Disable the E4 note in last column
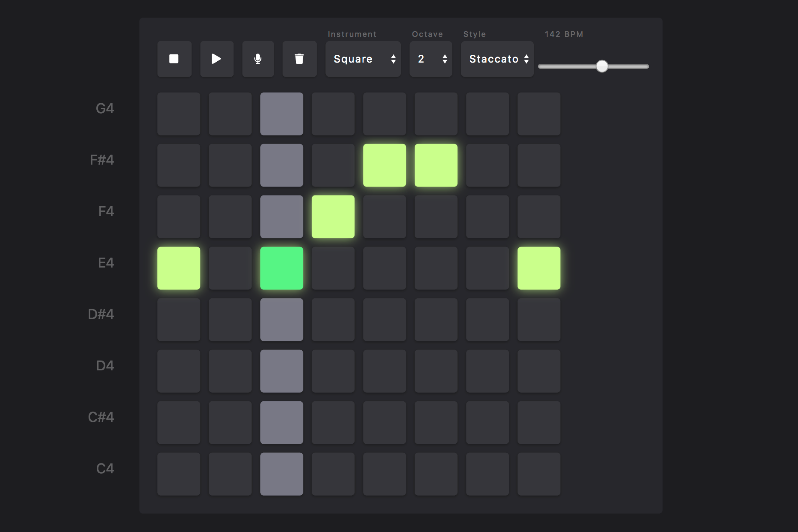The height and width of the screenshot is (532, 798). (x=539, y=268)
